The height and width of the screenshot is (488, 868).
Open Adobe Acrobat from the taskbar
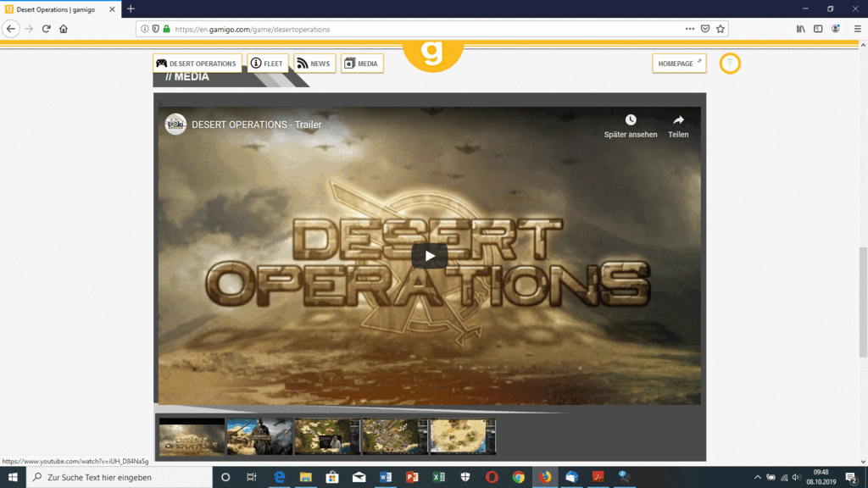[598, 477]
